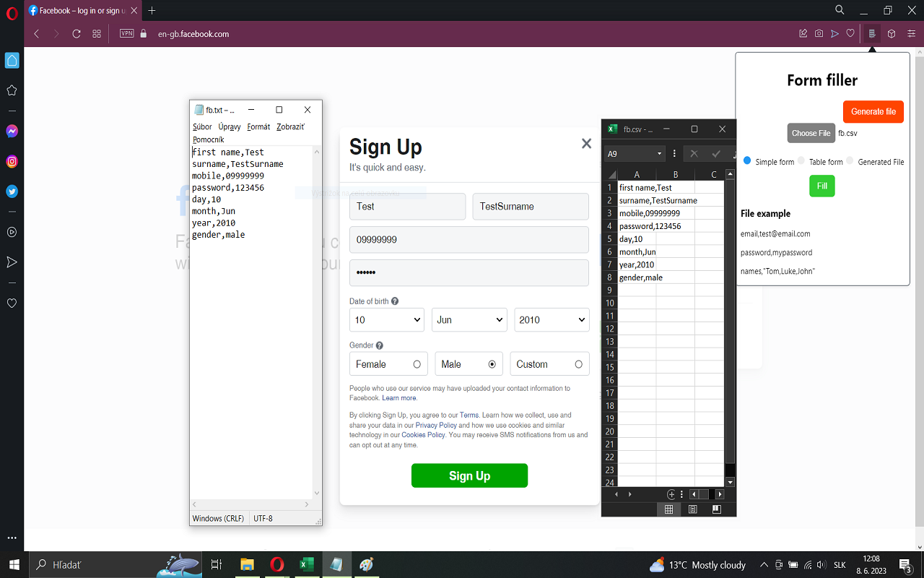Open the Formát menu in Notepad
Viewport: 924px width, 578px height.
258,126
